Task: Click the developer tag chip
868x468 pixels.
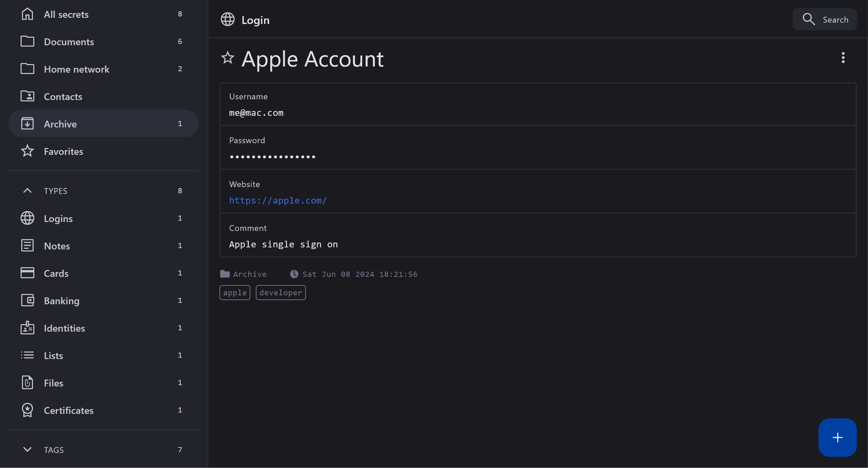Action: 281,293
